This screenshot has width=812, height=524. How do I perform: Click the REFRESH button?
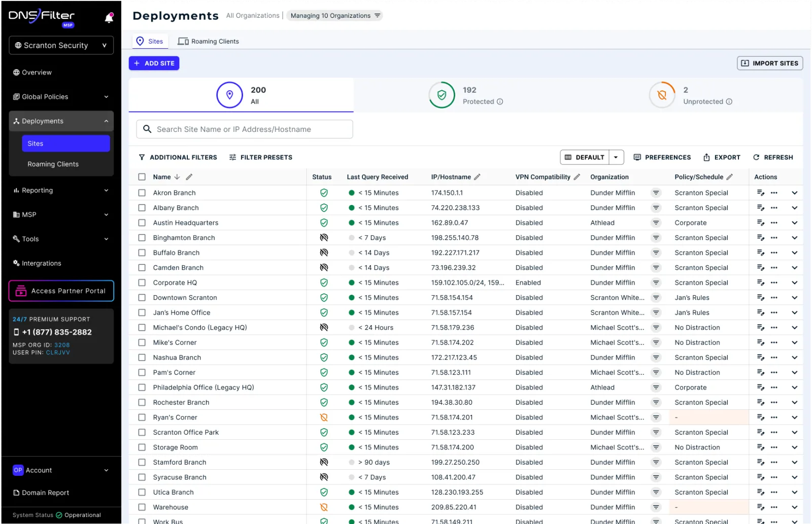[773, 157]
